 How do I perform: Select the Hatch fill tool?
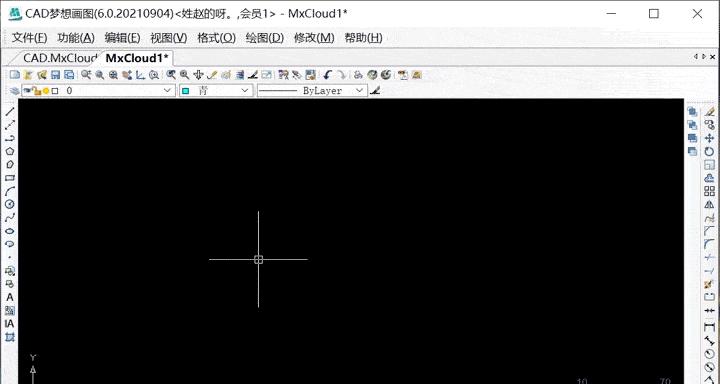coord(10,311)
